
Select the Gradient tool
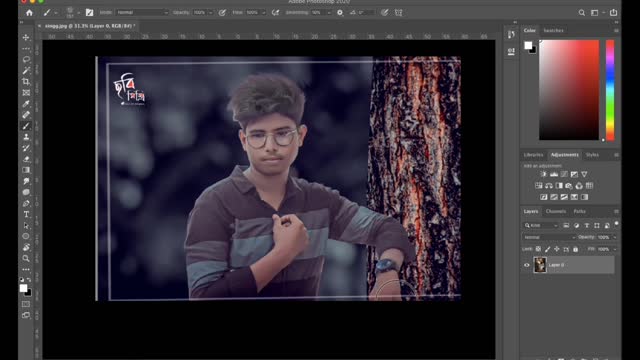click(26, 170)
